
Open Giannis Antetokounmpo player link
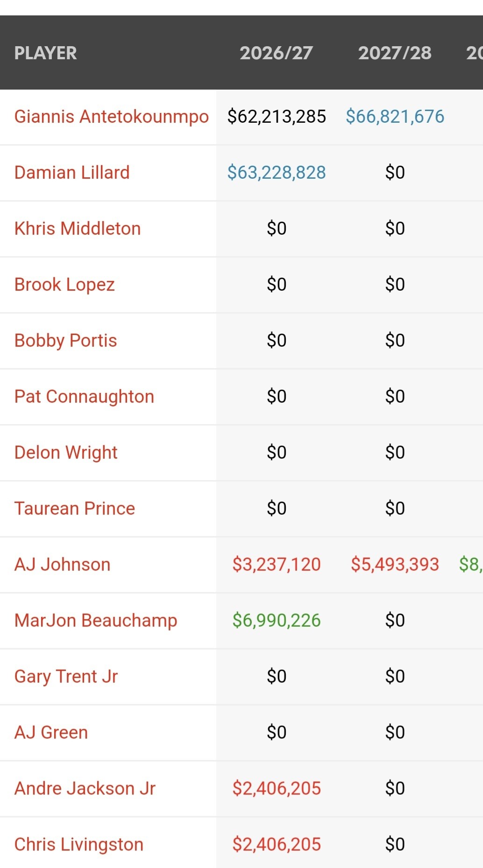point(111,117)
